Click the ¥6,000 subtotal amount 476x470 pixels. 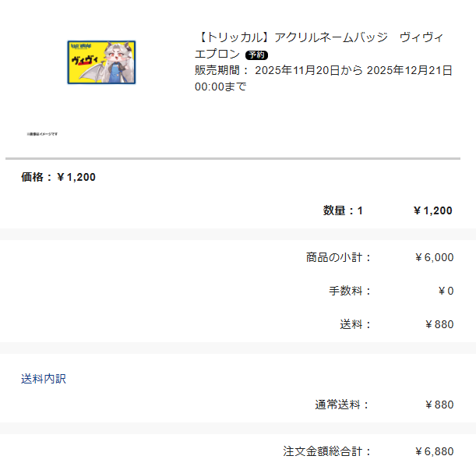click(x=434, y=257)
